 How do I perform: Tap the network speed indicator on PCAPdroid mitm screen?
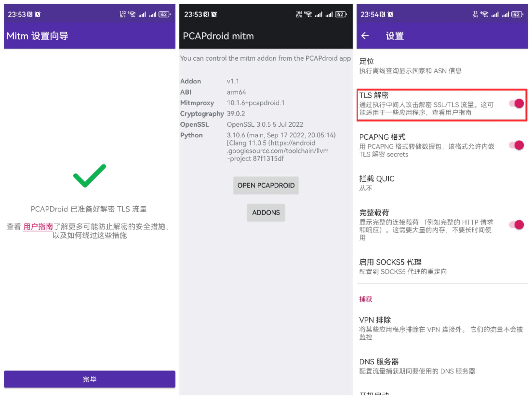tap(299, 14)
